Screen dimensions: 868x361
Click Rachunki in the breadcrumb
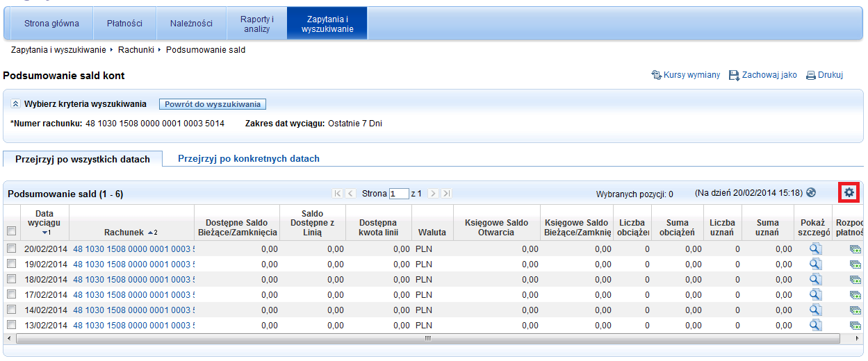tap(136, 50)
